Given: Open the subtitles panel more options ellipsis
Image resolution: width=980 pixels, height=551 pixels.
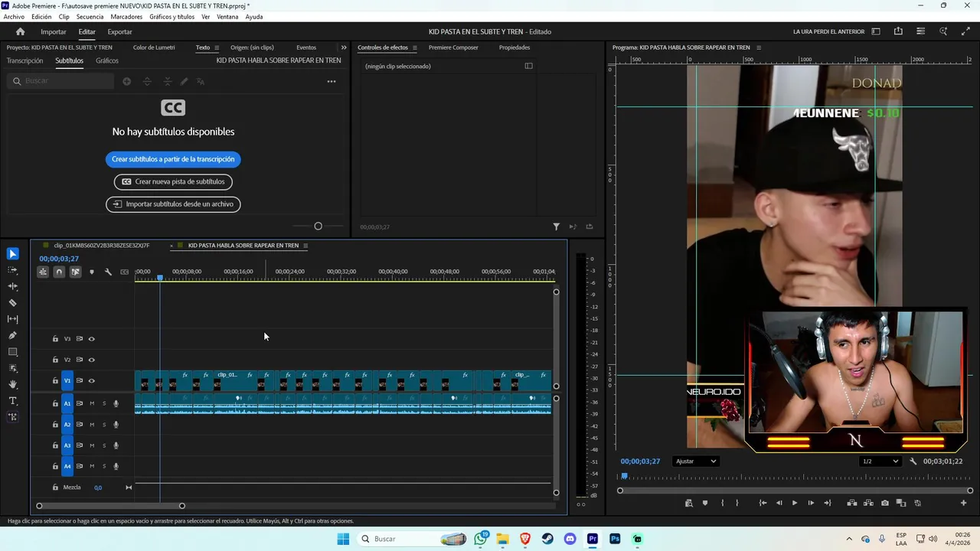Looking at the screenshot, I should tap(332, 81).
